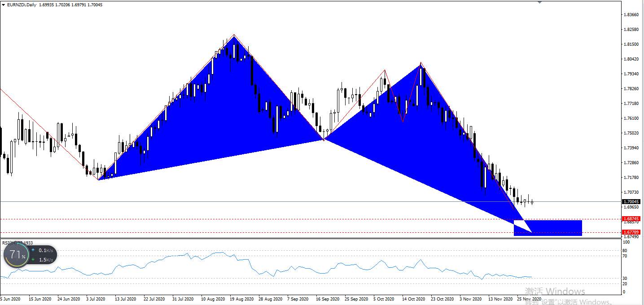
Task: Click the 1.77180 price scale label
Action: pos(631,104)
